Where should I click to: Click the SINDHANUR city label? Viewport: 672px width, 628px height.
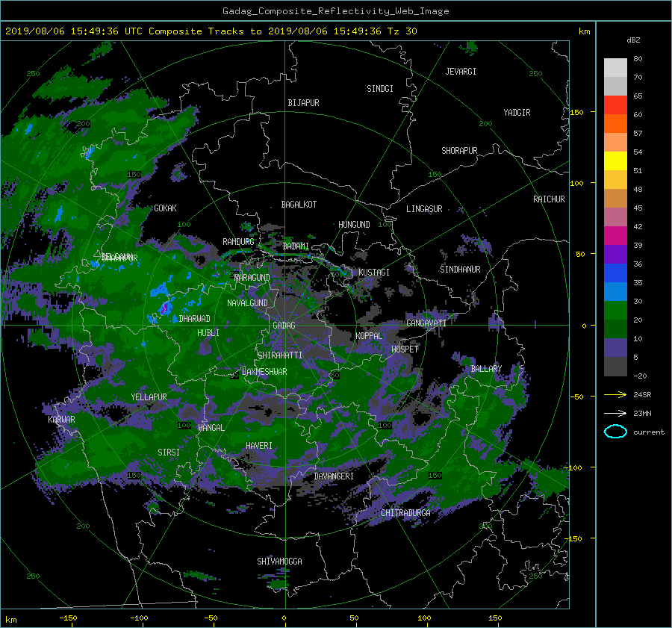pos(460,270)
